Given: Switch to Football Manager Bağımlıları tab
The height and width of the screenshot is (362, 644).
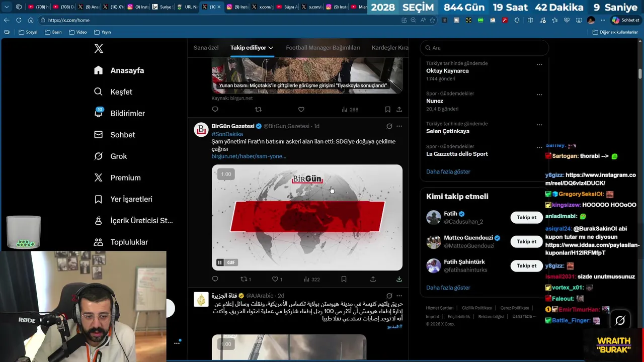Looking at the screenshot, I should [x=323, y=48].
